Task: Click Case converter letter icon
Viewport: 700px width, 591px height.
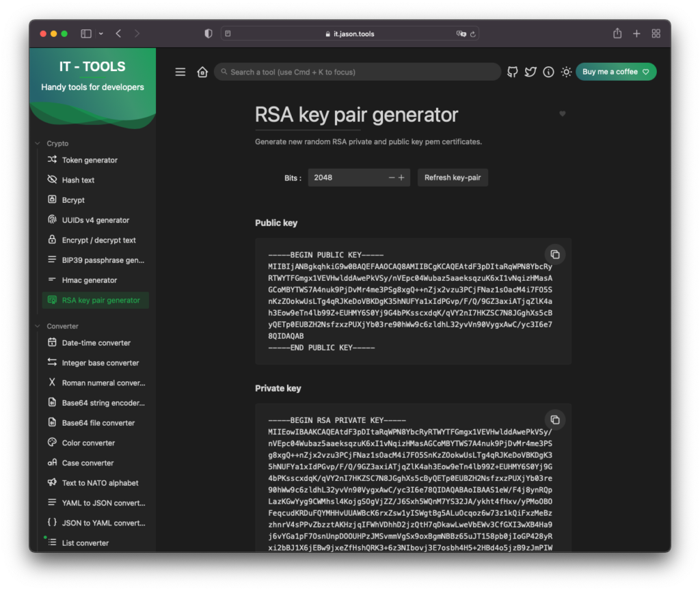Action: pyautogui.click(x=52, y=463)
